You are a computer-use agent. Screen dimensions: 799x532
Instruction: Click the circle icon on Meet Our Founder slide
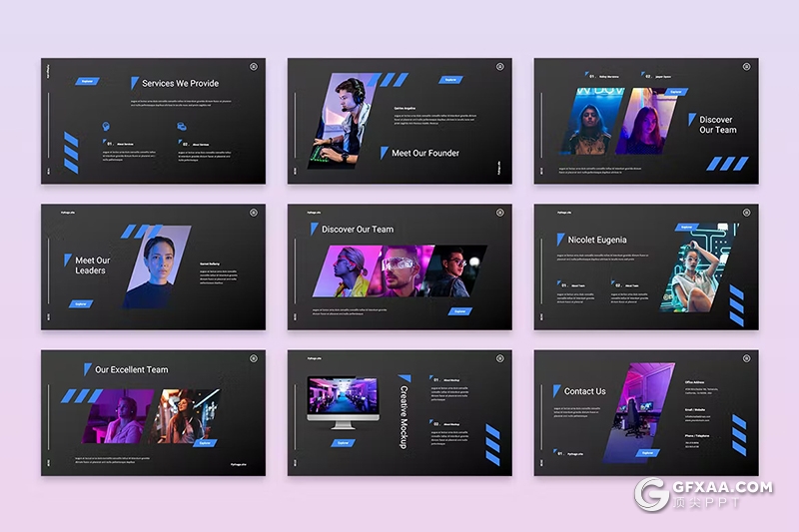499,67
